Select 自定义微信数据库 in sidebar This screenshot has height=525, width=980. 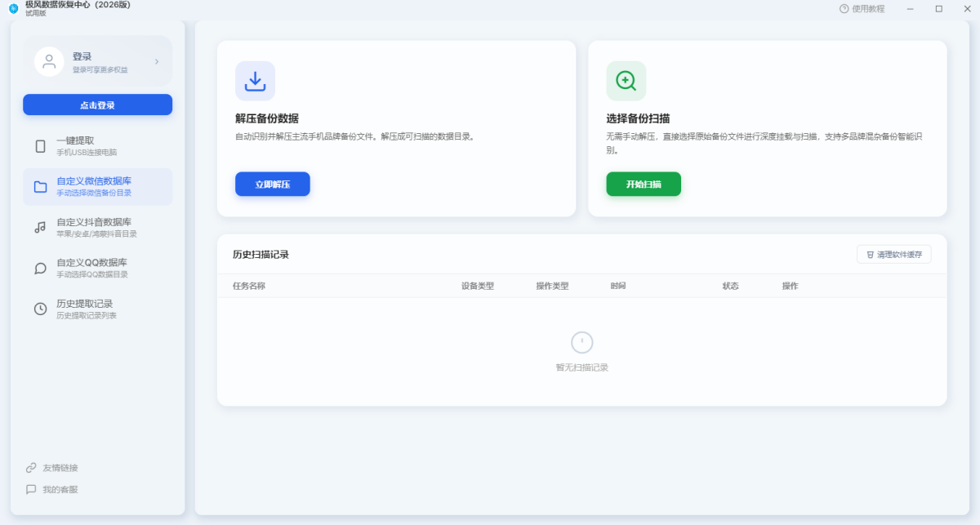click(x=97, y=187)
